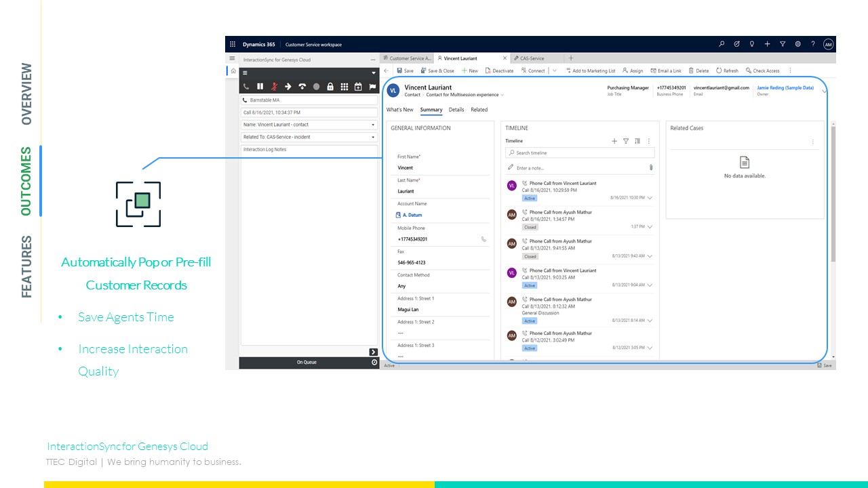Screen dimensions: 868x488
Task: Click the transfer call arrow icon
Action: point(288,87)
